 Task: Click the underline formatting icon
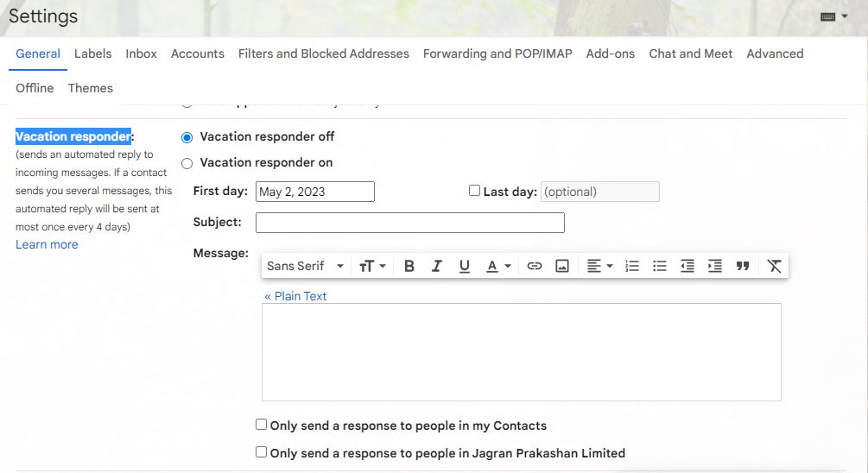tap(465, 266)
